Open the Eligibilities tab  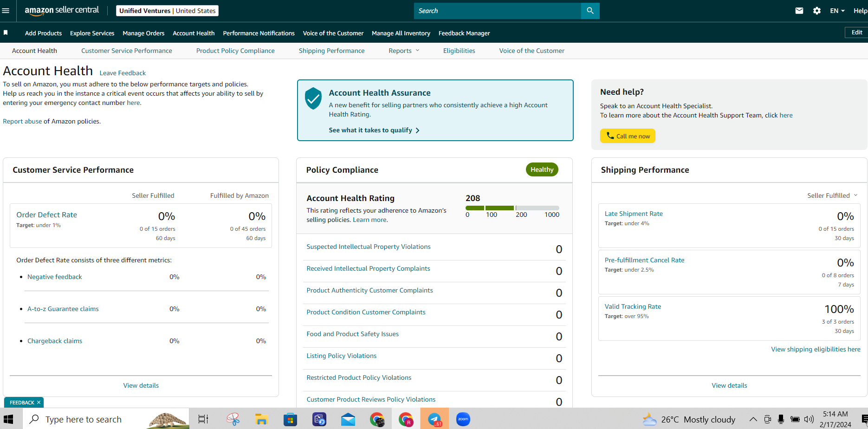point(459,51)
